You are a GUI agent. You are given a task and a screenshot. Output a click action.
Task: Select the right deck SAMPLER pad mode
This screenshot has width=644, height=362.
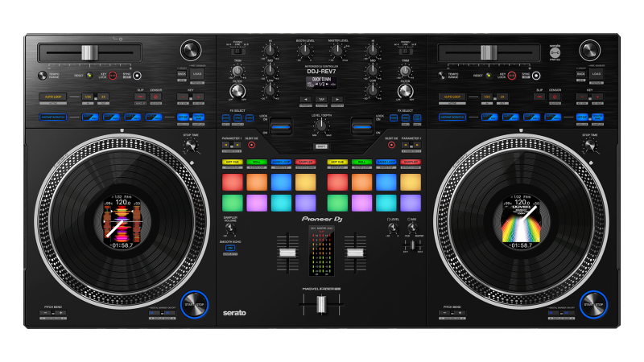pos(410,162)
